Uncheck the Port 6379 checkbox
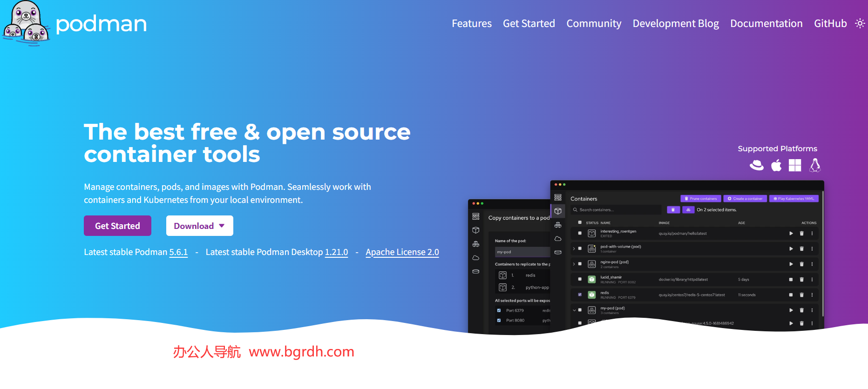 click(499, 310)
